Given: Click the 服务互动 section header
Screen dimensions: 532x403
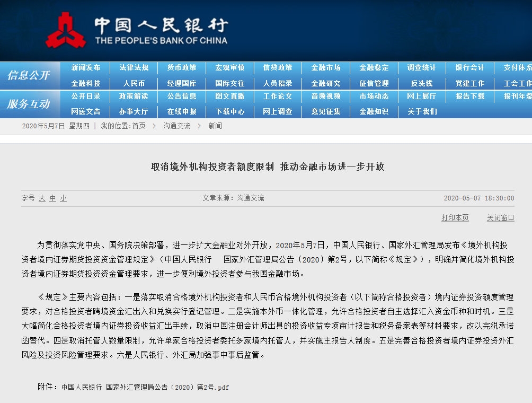Looking at the screenshot, I should tap(29, 104).
